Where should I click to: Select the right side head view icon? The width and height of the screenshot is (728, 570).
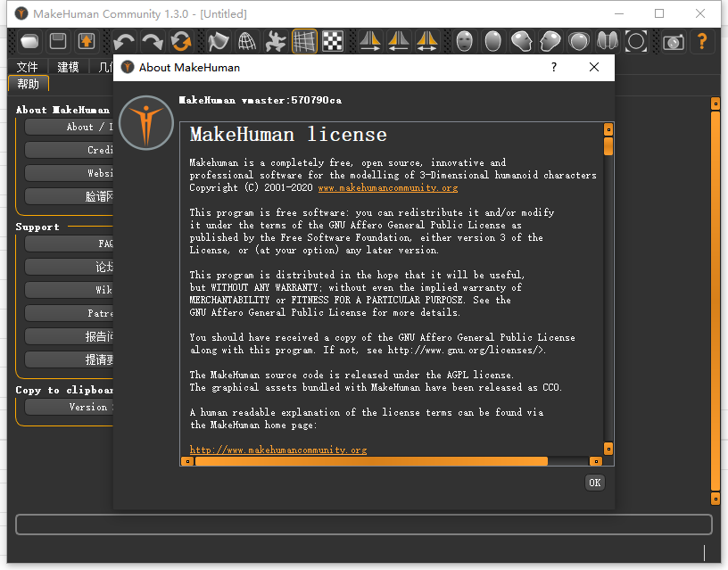(x=550, y=41)
